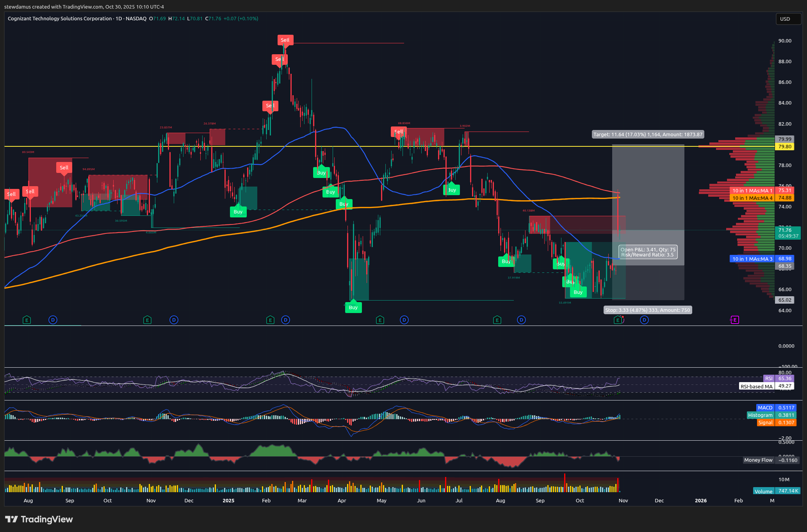807x532 pixels.
Task: Click the orange MA 4 indicator label
Action: click(752, 198)
